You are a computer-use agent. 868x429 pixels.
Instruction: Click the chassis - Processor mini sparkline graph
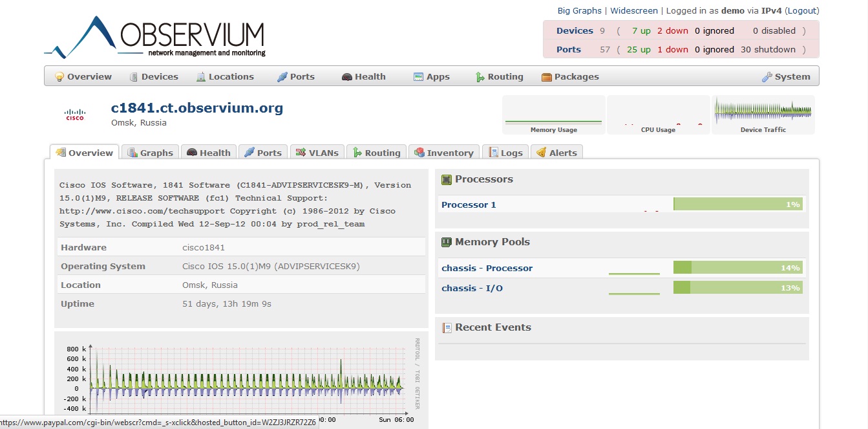click(x=634, y=268)
